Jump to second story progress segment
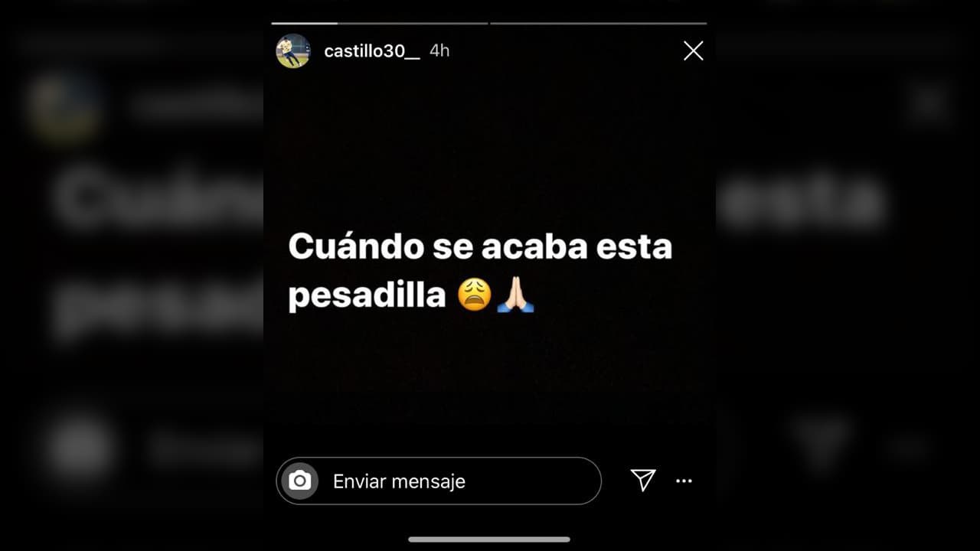 pyautogui.click(x=598, y=23)
